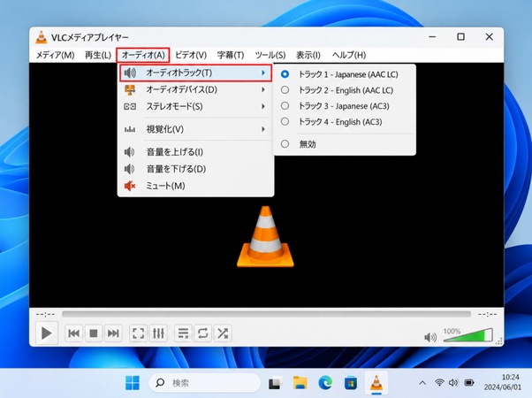
Task: Expand 視覚化(V) submenu
Action: click(x=196, y=129)
